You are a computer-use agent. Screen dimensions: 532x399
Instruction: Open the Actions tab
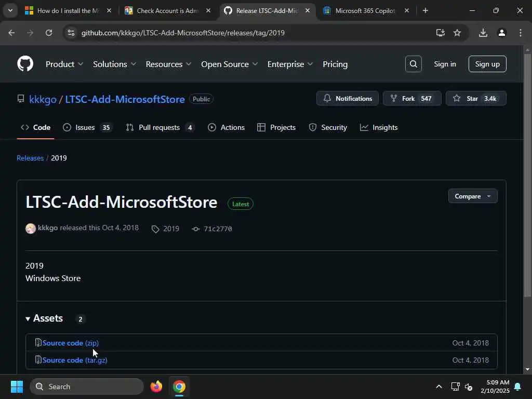[x=226, y=128]
